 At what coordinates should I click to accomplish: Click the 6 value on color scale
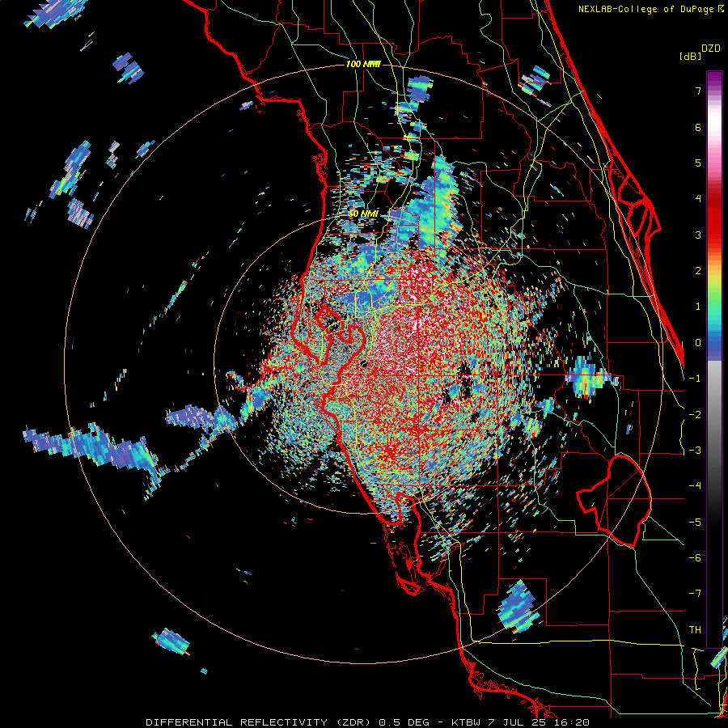(698, 127)
